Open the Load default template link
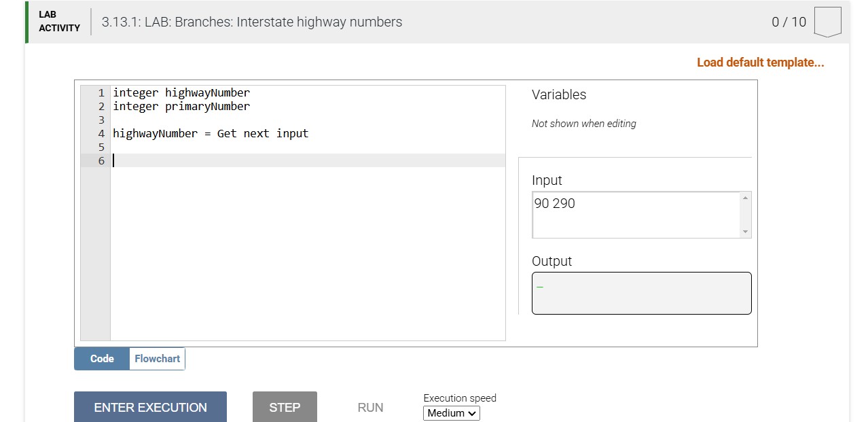 [x=761, y=62]
